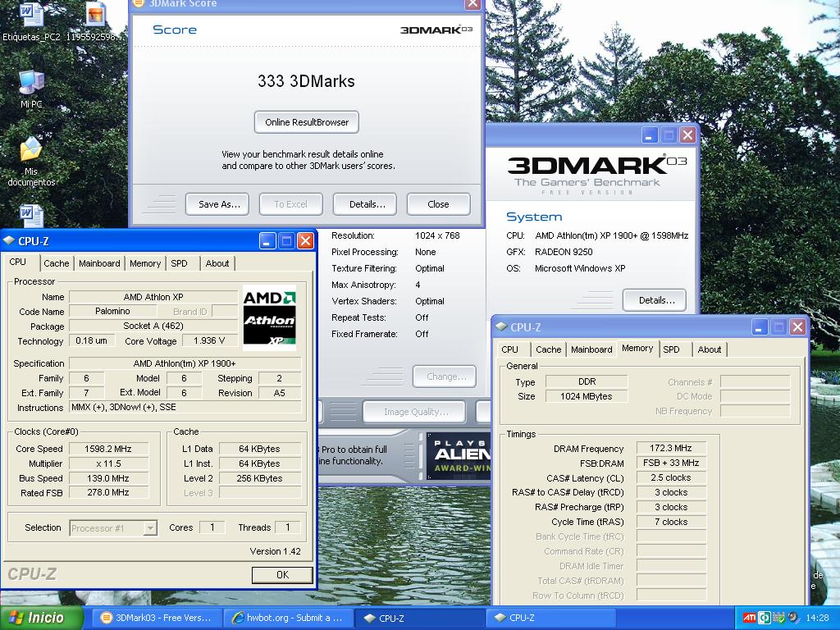The height and width of the screenshot is (630, 840).
Task: Click Close in 3DMark Score window
Action: point(438,204)
